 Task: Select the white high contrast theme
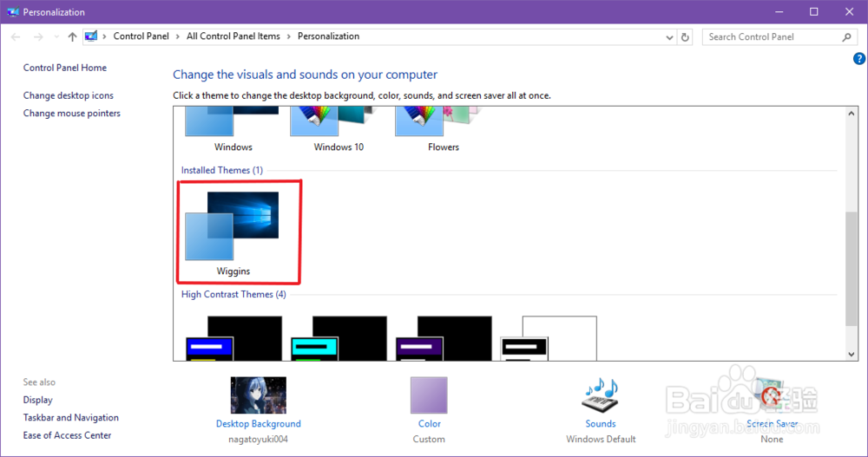549,338
